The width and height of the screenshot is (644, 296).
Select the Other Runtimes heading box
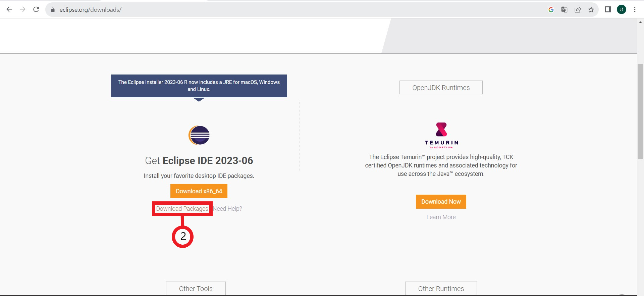[441, 289]
